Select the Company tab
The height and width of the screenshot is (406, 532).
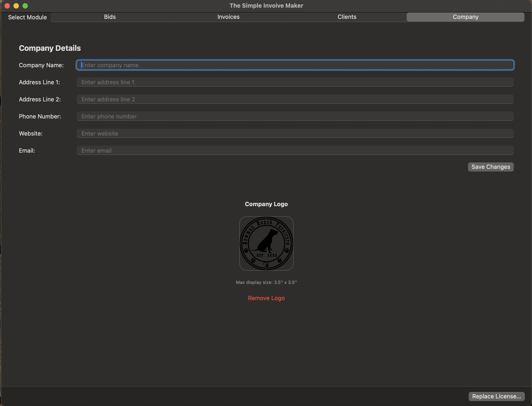click(x=465, y=17)
